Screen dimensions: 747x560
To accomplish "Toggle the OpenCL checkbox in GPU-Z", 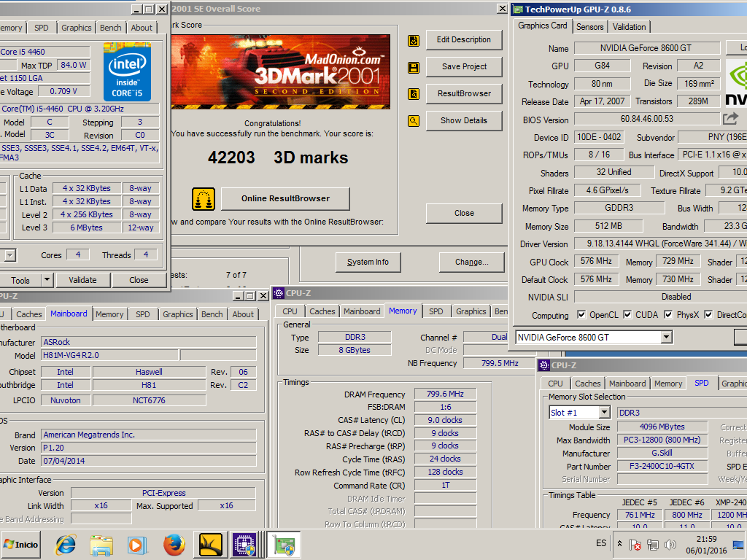I will pyautogui.click(x=581, y=314).
